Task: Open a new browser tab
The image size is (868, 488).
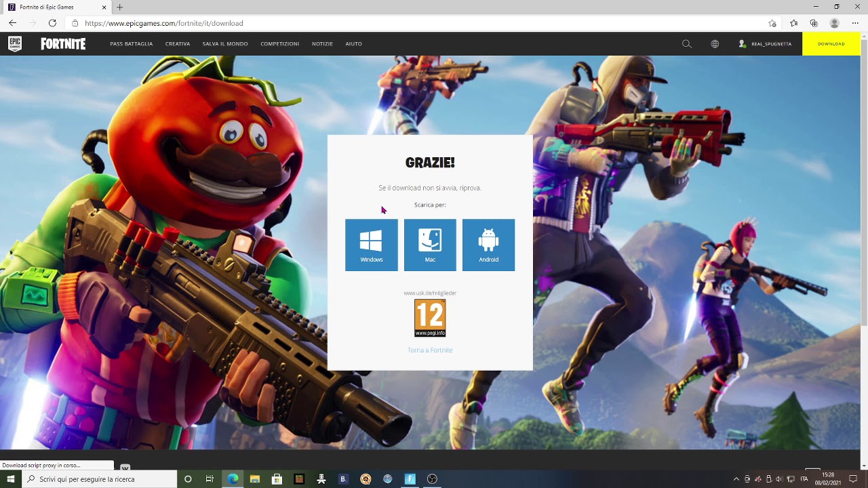Action: (x=120, y=7)
